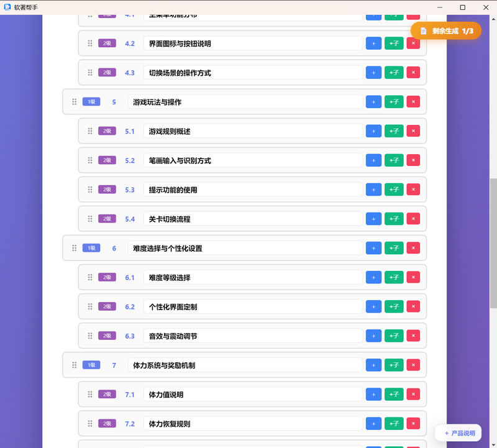Image resolution: width=497 pixels, height=448 pixels.
Task: Click drag handle of 体力系统与奖励机制 row
Action: (x=74, y=365)
